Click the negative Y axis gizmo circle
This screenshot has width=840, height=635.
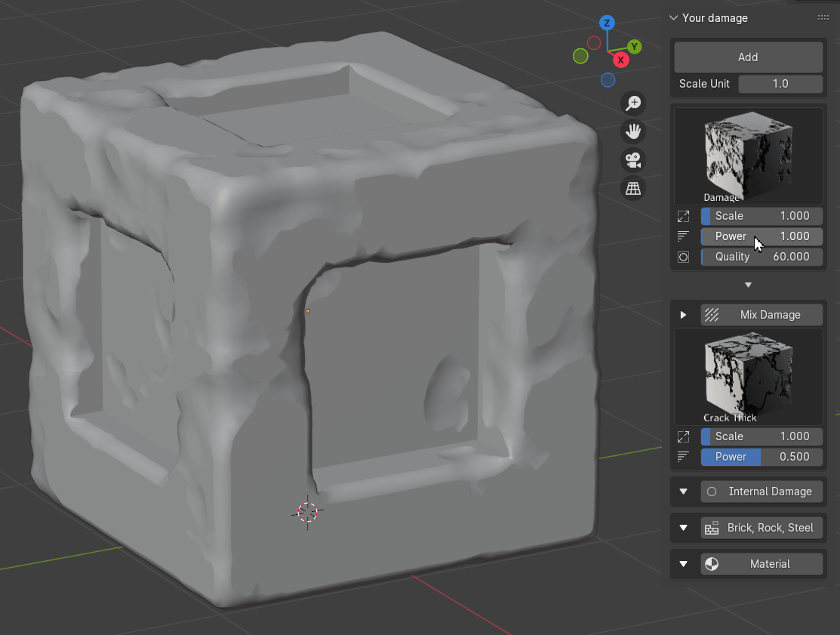point(580,56)
